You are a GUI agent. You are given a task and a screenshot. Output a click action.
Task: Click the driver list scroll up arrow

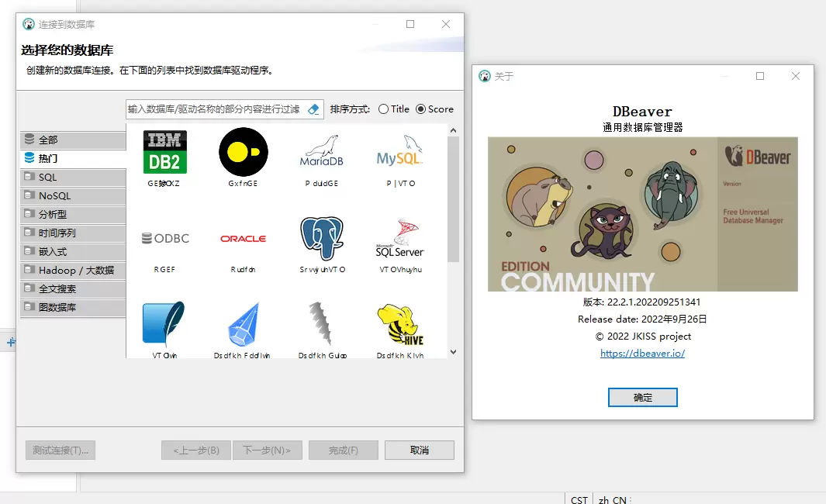(453, 130)
